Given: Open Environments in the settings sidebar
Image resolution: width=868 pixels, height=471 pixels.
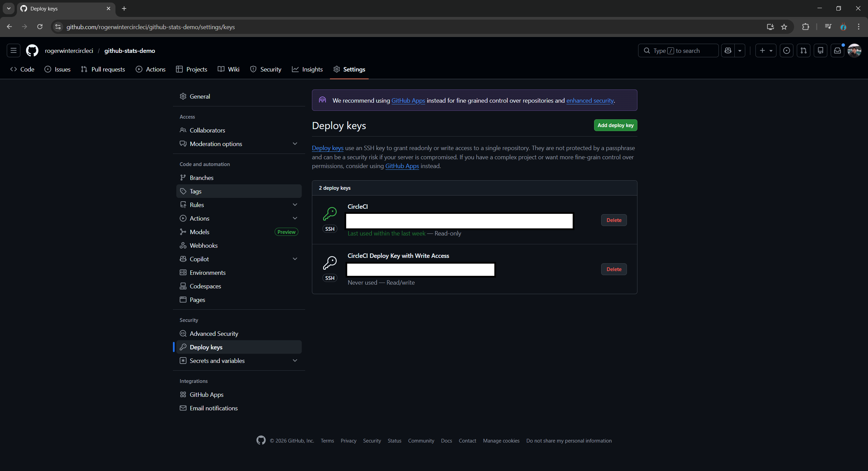Looking at the screenshot, I should click(x=239, y=272).
